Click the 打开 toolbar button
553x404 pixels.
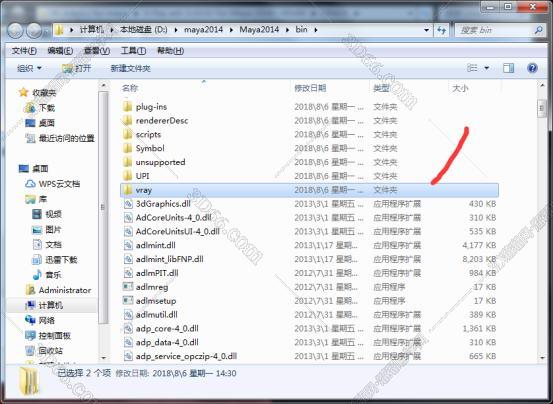point(77,68)
